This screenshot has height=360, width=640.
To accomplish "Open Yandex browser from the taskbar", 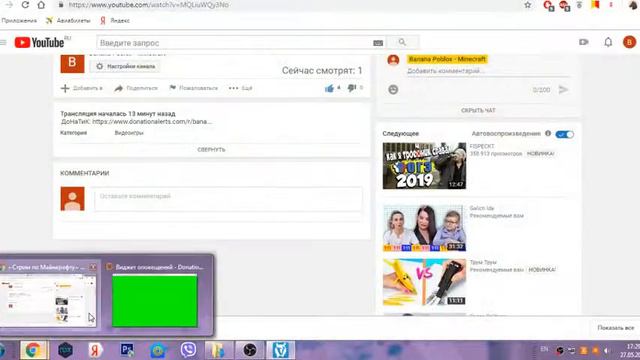I will click(96, 350).
